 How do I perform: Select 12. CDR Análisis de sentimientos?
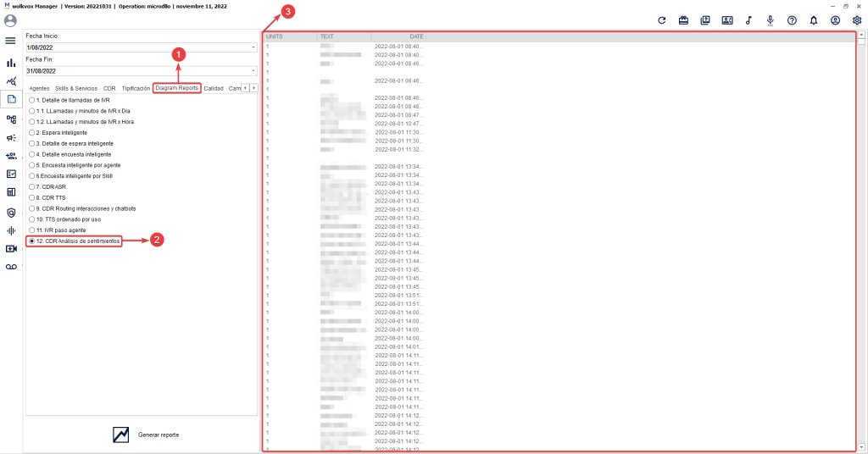75,241
